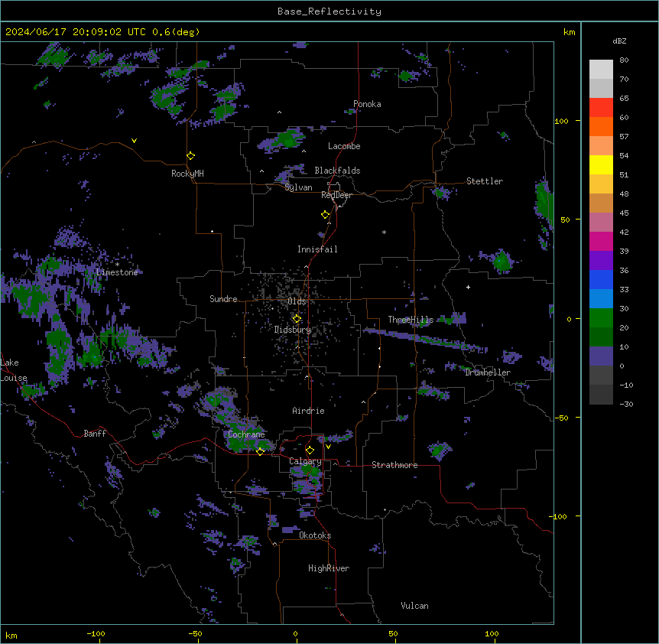This screenshot has height=644, width=659.
Task: Click the Drumheller town label
Action: (x=488, y=372)
